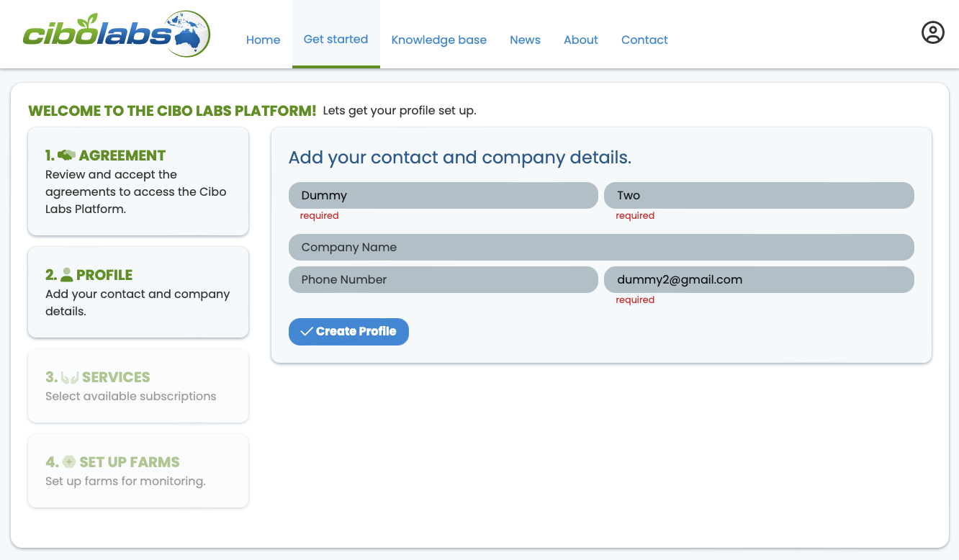The height and width of the screenshot is (560, 959).
Task: Click the seedling icon beside SERVICES
Action: click(x=68, y=376)
